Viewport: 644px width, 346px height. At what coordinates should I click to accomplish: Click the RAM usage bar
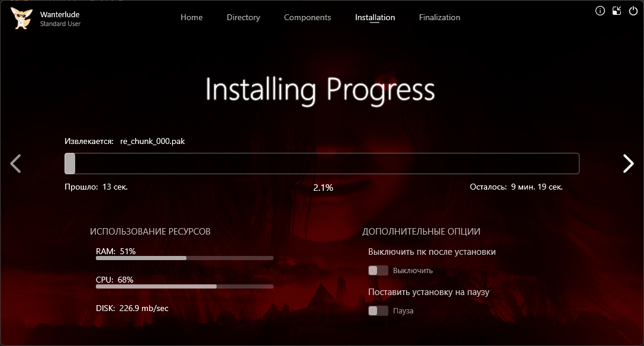click(184, 258)
